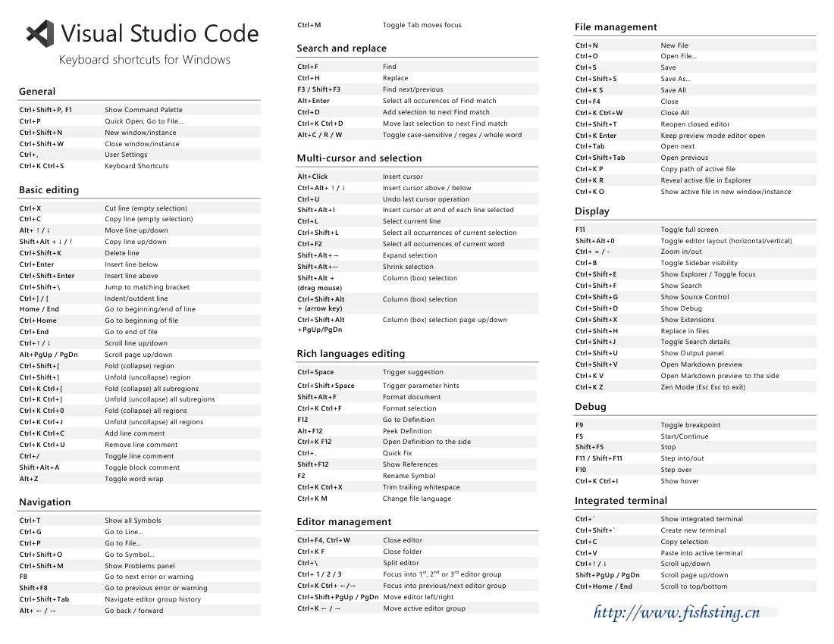Screen dimensions: 834x644
Task: Click the 'Scroll to top/bottom' description
Action: coord(694,586)
